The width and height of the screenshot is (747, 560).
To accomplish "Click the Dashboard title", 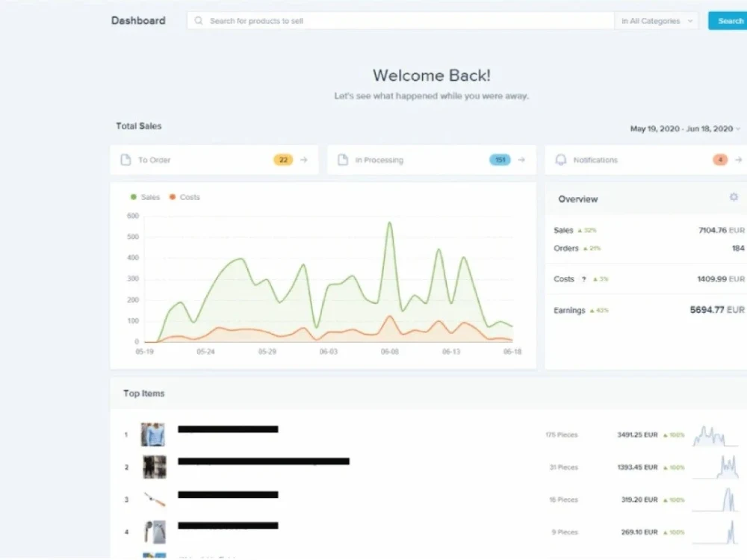I will coord(138,20).
